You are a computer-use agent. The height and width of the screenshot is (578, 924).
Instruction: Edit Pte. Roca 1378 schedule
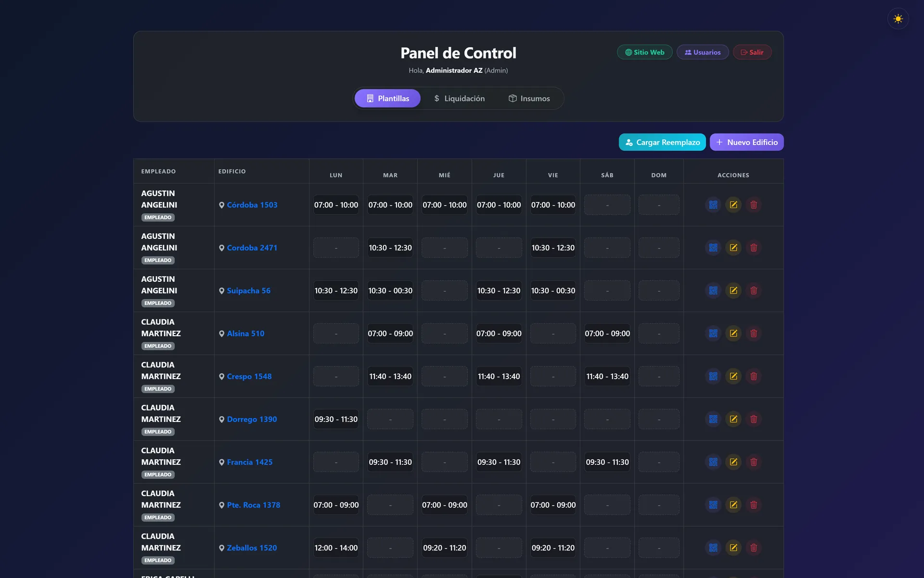coord(733,505)
